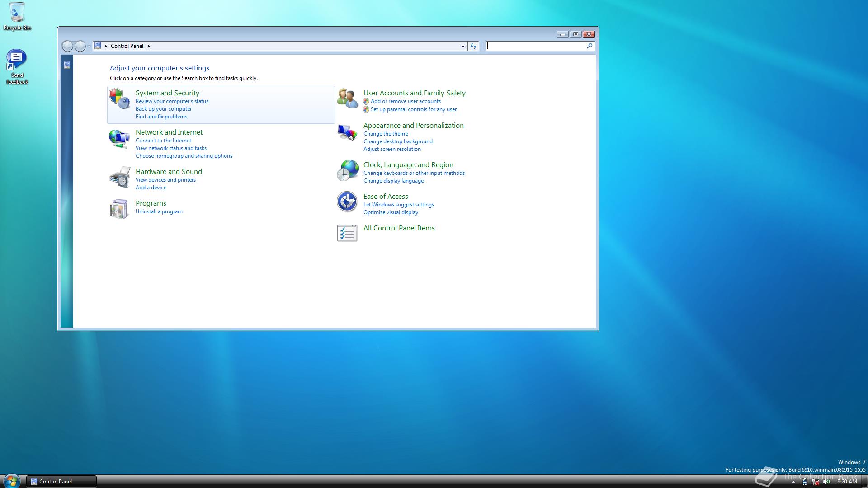The image size is (868, 488).
Task: Expand the arrow before Control Panel breadcrumb
Action: click(x=106, y=46)
